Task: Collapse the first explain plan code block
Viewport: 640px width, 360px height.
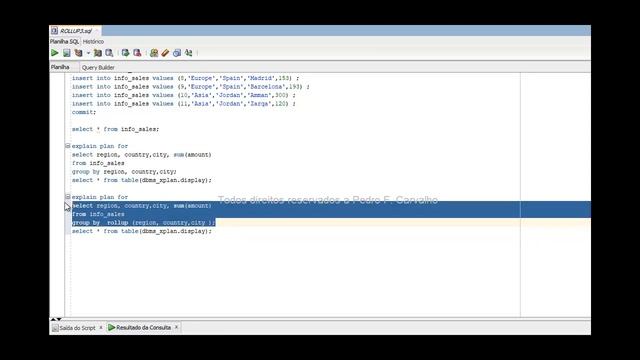Action: tap(68, 146)
